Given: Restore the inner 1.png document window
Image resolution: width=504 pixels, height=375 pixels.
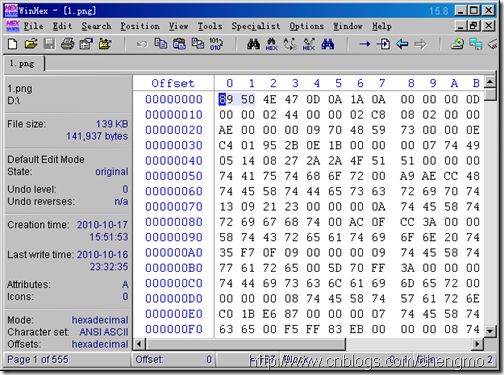Looking at the screenshot, I should 475,26.
